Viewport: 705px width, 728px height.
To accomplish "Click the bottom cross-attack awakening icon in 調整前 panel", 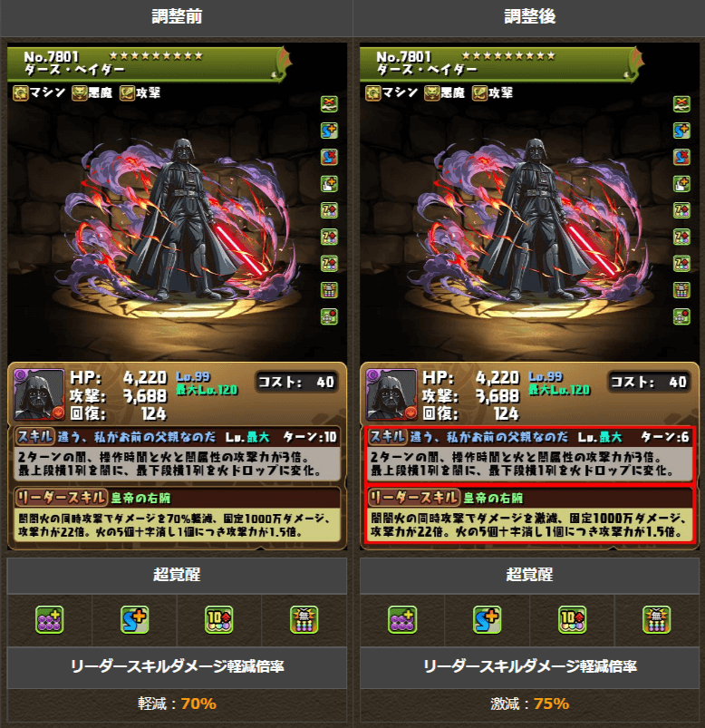I will 329,316.
